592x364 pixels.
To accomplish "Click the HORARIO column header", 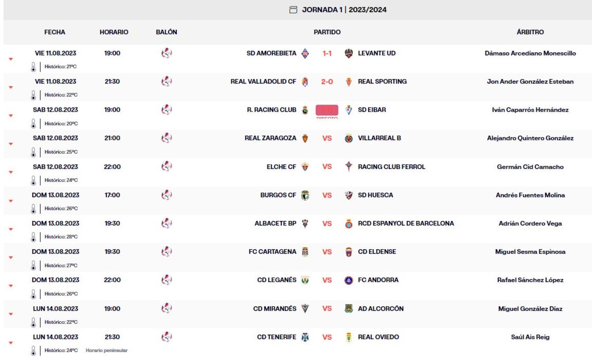I will tap(114, 32).
